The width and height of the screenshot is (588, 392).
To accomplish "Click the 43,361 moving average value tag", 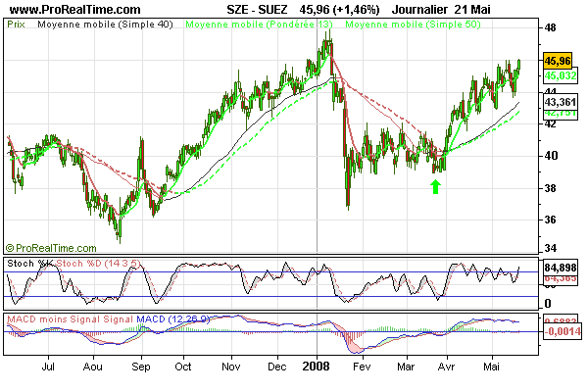I will (559, 102).
